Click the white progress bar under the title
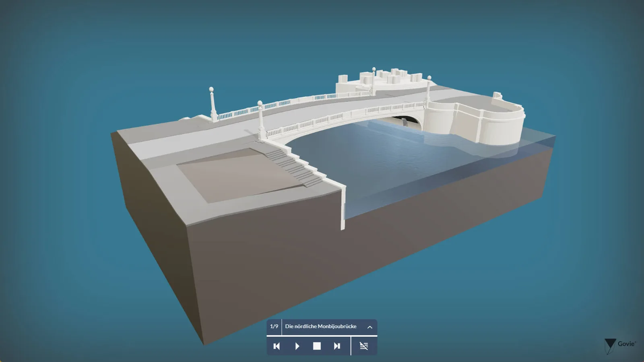 (322, 335)
